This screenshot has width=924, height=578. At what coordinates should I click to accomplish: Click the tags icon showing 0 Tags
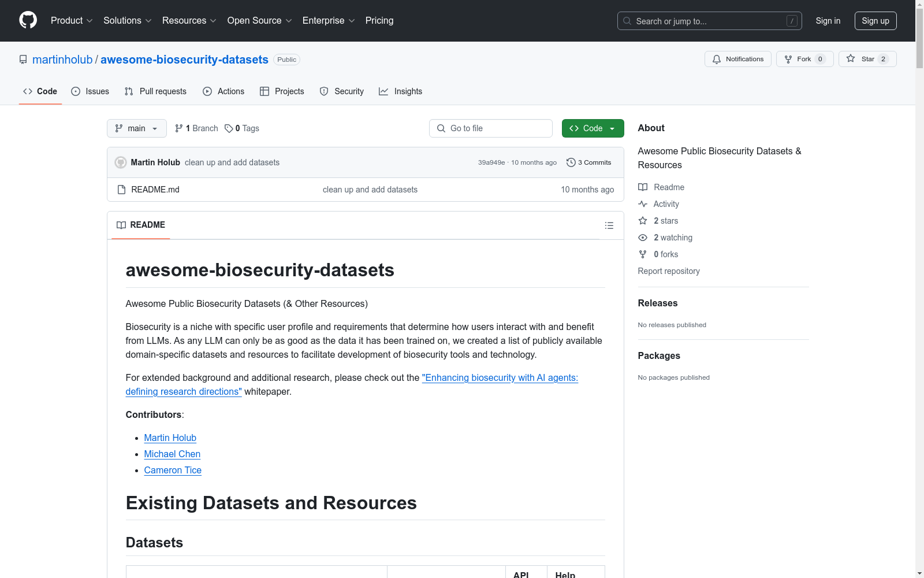(x=229, y=128)
